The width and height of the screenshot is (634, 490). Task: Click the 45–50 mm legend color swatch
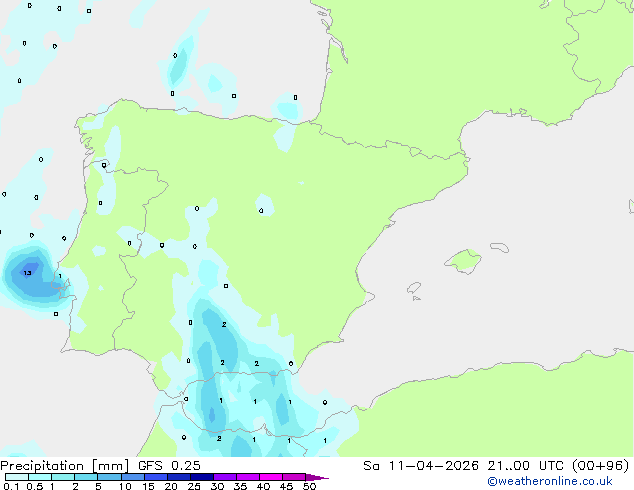[x=294, y=477]
